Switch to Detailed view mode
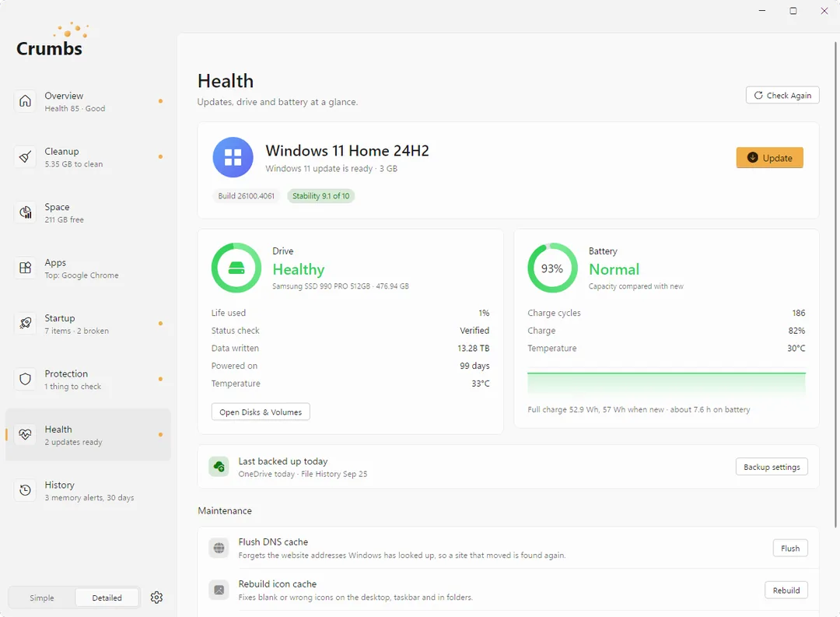 (x=107, y=598)
